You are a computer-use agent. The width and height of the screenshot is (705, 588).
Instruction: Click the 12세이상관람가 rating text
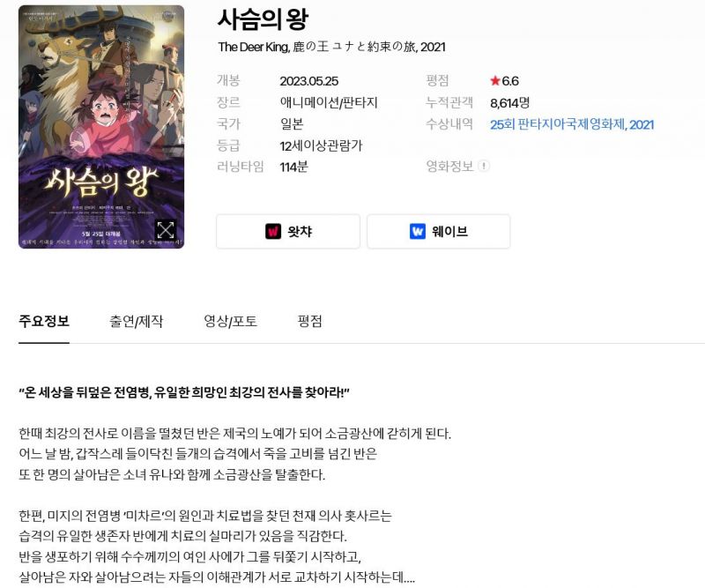coord(321,145)
